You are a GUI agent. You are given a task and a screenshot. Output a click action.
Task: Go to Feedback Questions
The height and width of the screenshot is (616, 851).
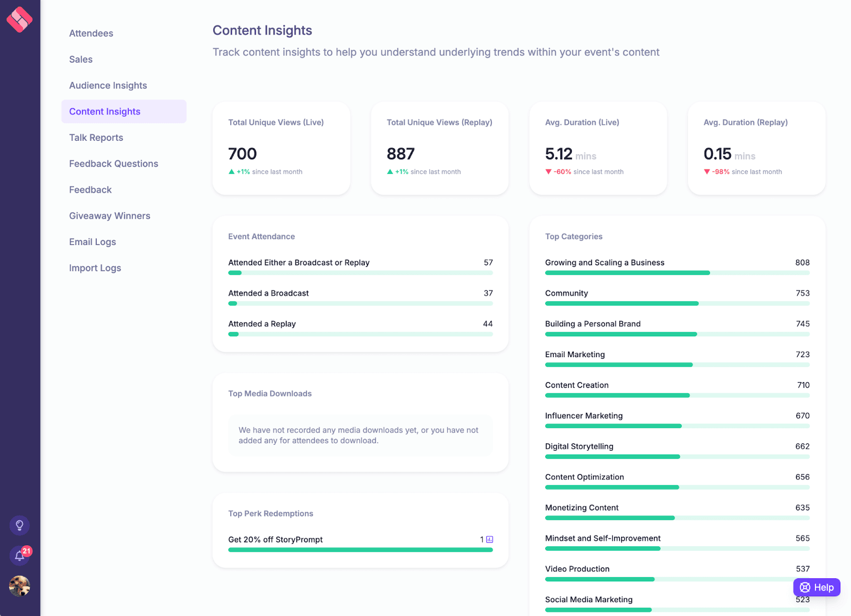click(x=114, y=164)
